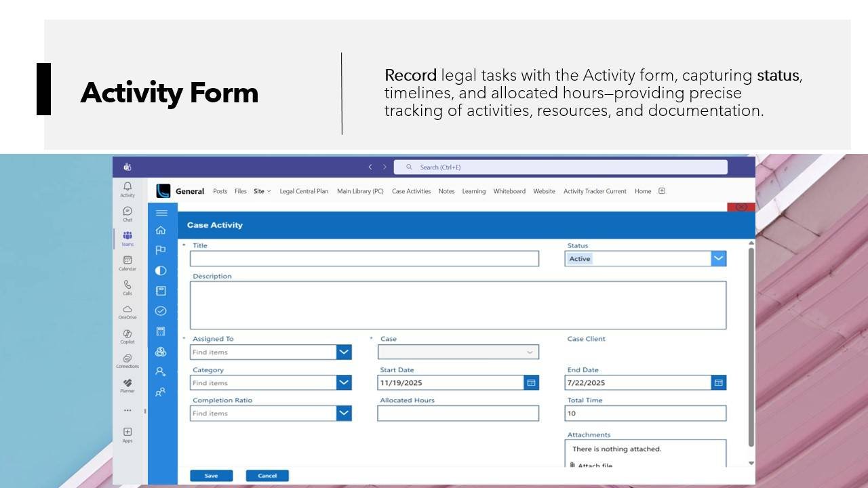Open Activity feed in Teams sidebar
Image resolution: width=868 pixels, height=488 pixels.
pos(127,188)
